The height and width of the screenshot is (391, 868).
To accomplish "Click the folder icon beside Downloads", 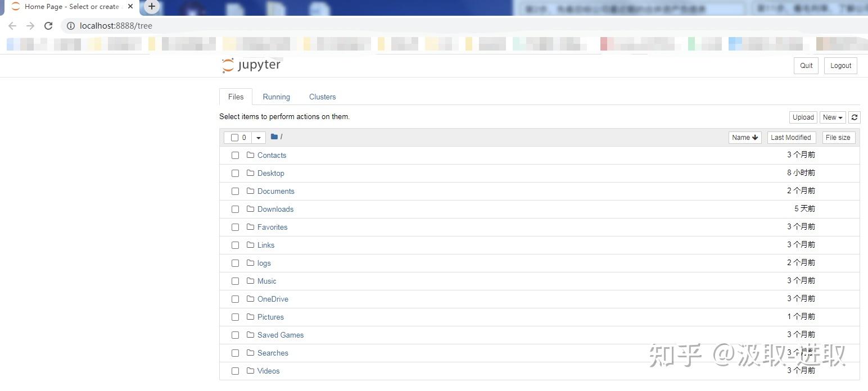I will 251,209.
